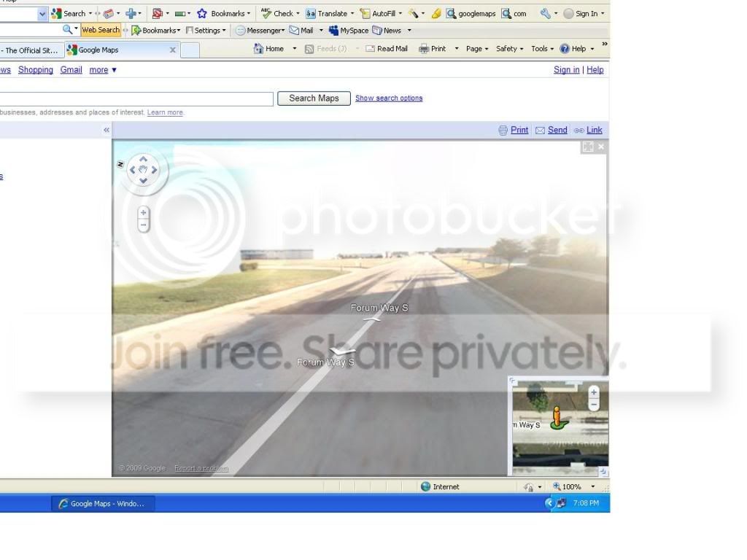Image resolution: width=747 pixels, height=560 pixels.
Task: Close the Street View panel
Action: 601,147
